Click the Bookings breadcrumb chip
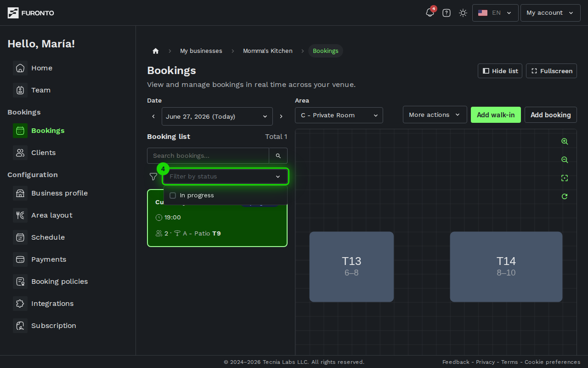Image resolution: width=588 pixels, height=368 pixels. tap(326, 51)
